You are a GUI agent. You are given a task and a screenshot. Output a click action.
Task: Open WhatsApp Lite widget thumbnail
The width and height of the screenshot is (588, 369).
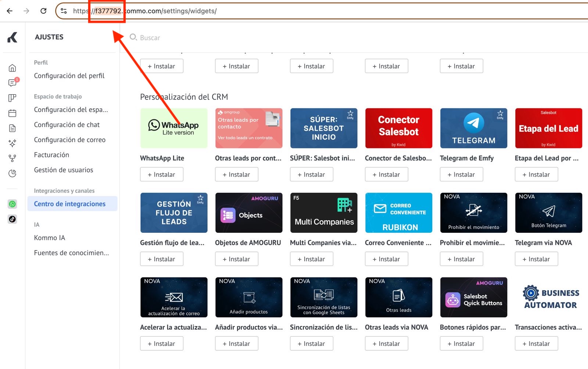174,128
